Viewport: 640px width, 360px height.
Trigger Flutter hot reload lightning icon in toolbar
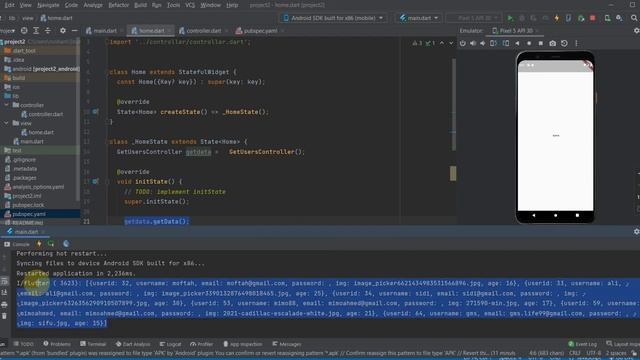click(557, 18)
